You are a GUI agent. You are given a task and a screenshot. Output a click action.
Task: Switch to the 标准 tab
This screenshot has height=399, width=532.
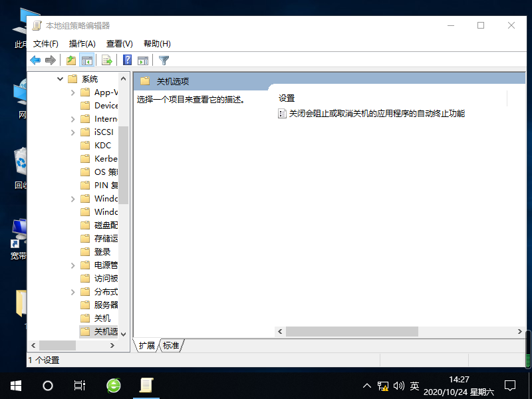(x=171, y=345)
